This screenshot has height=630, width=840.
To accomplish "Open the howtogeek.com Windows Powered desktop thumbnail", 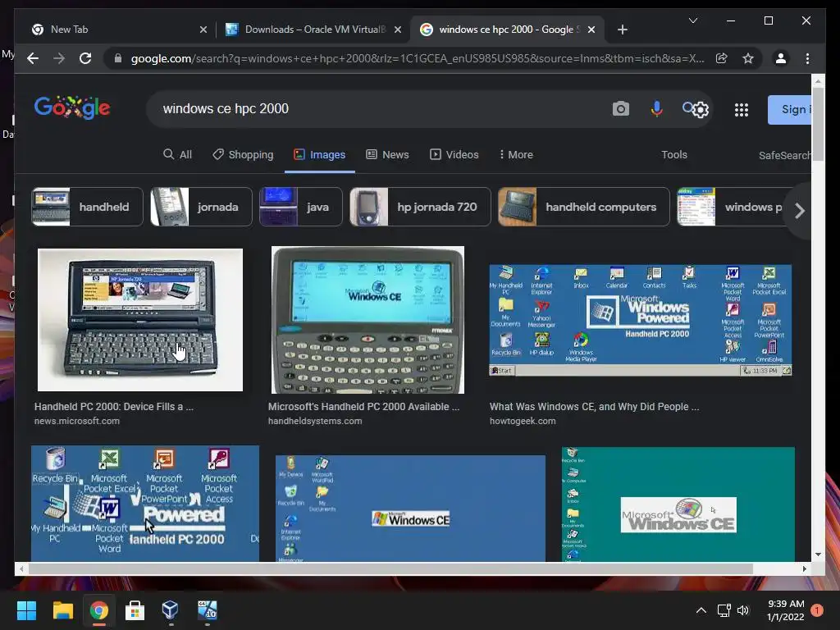I will (x=640, y=320).
